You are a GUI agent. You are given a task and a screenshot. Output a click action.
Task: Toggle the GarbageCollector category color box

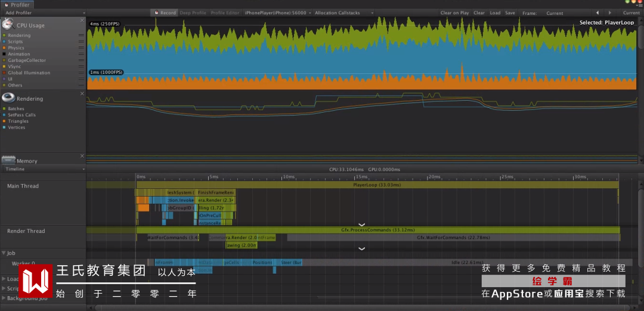(x=4, y=60)
